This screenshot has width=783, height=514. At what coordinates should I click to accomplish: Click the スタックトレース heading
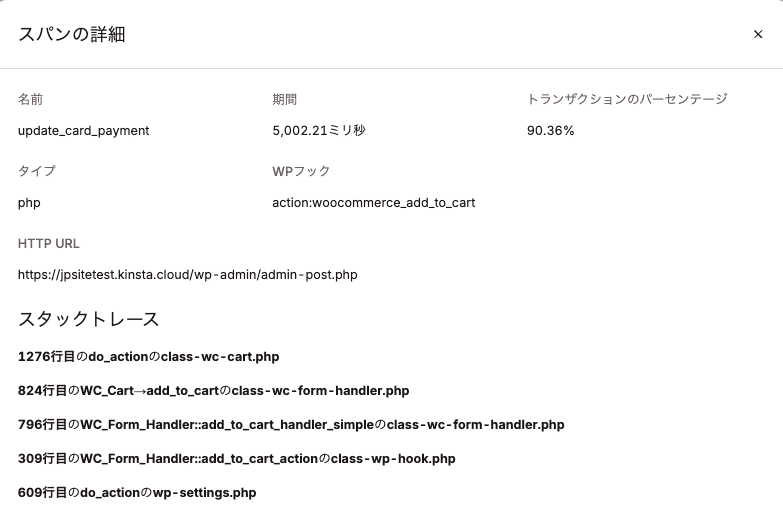point(89,319)
